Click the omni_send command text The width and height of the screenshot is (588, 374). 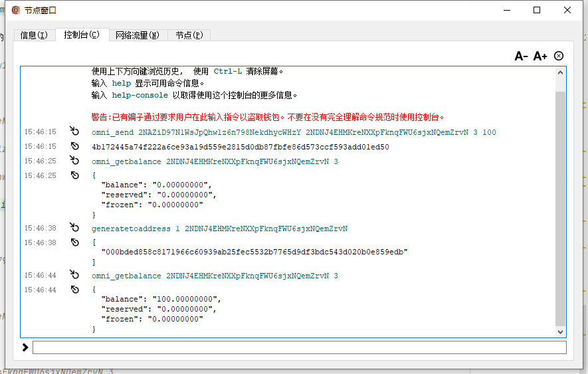(x=294, y=132)
